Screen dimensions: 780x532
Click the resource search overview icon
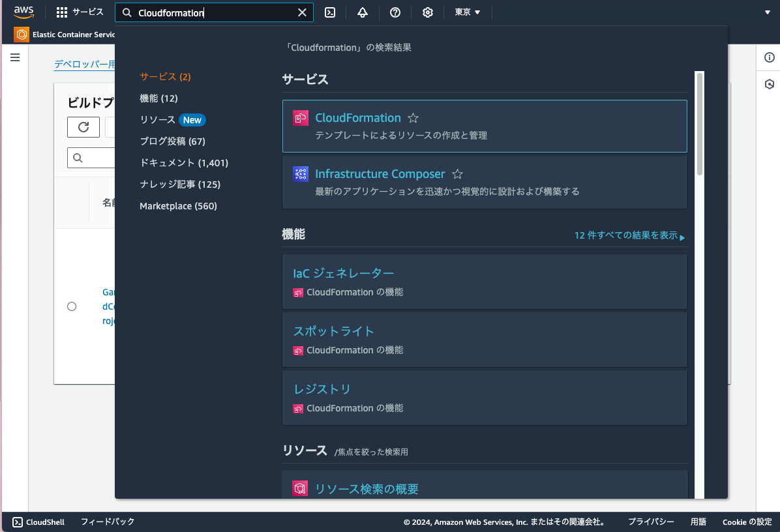click(x=300, y=489)
